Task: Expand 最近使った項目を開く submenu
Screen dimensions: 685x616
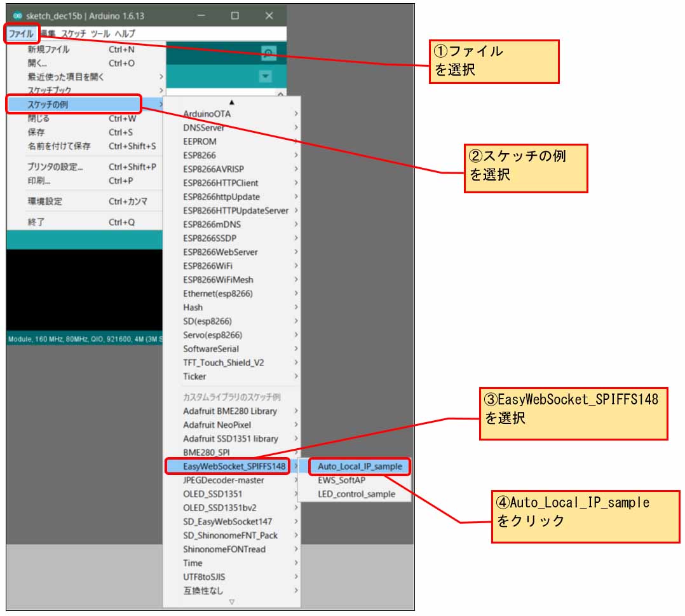Action: tap(86, 77)
